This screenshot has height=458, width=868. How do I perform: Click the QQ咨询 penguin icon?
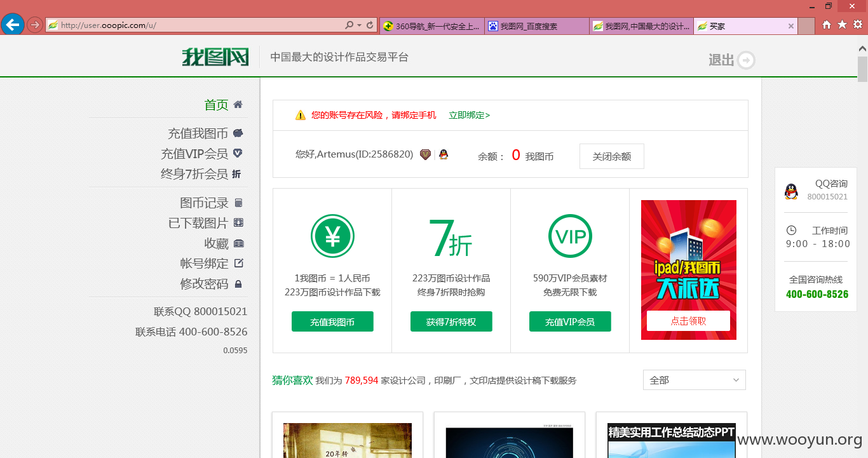click(x=790, y=191)
